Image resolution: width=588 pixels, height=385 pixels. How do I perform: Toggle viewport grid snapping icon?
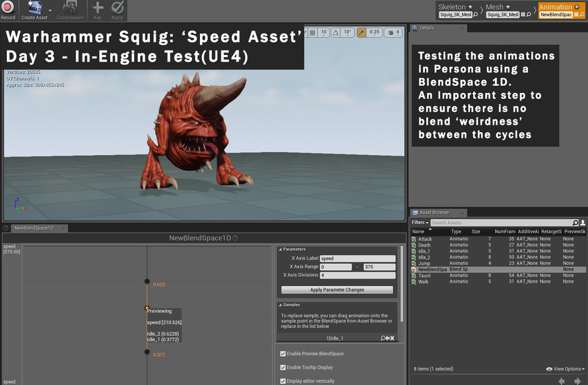pyautogui.click(x=312, y=33)
